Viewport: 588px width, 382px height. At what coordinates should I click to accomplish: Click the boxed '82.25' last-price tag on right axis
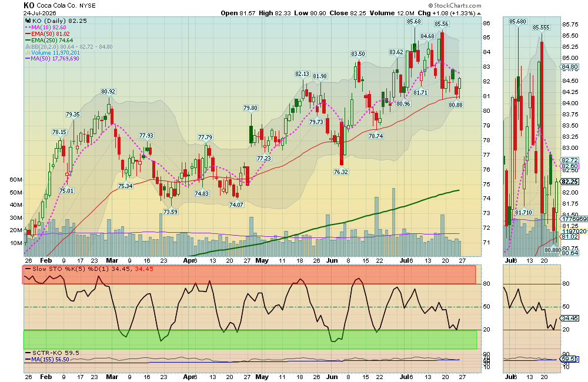(x=570, y=182)
